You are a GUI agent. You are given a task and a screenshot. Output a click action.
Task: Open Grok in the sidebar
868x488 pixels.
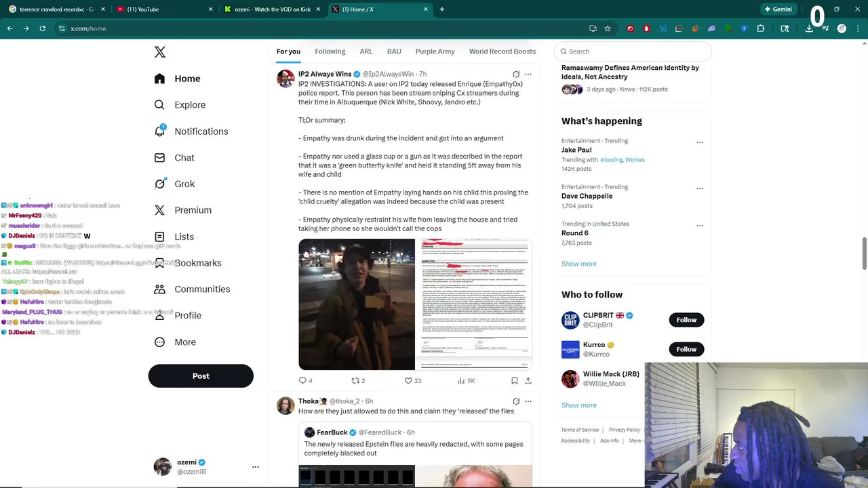click(x=174, y=184)
